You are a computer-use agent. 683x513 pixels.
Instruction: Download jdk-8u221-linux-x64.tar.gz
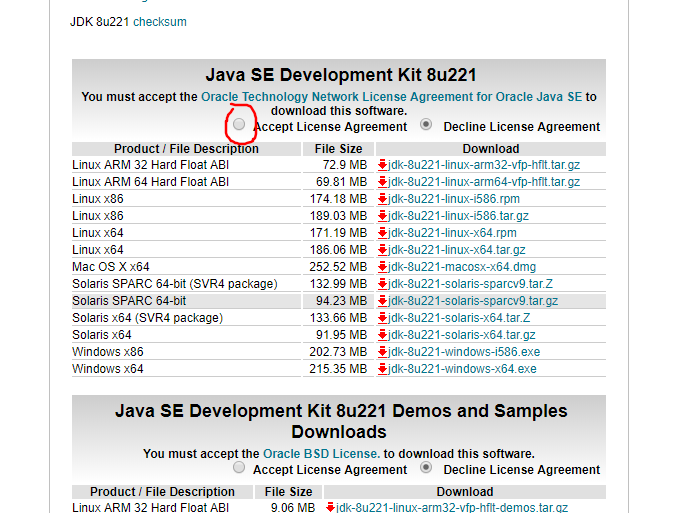coord(456,250)
